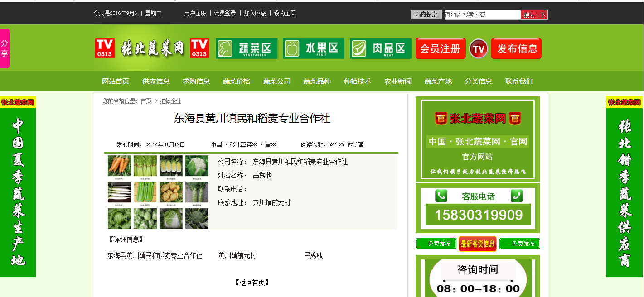Click address 黄川镇前元村 beside 联系地址

pyautogui.click(x=271, y=202)
